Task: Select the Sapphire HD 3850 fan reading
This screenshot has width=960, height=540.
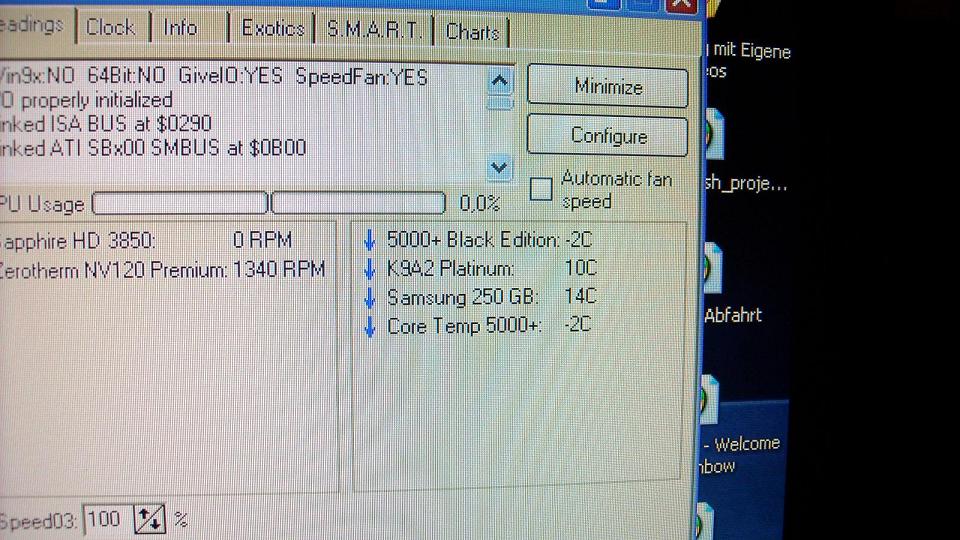Action: pyautogui.click(x=147, y=241)
